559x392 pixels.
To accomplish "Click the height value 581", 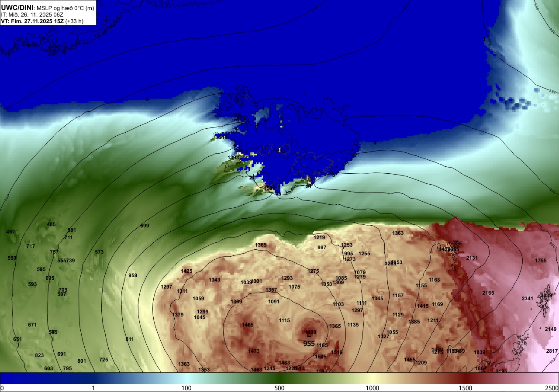I will pyautogui.click(x=72, y=230).
